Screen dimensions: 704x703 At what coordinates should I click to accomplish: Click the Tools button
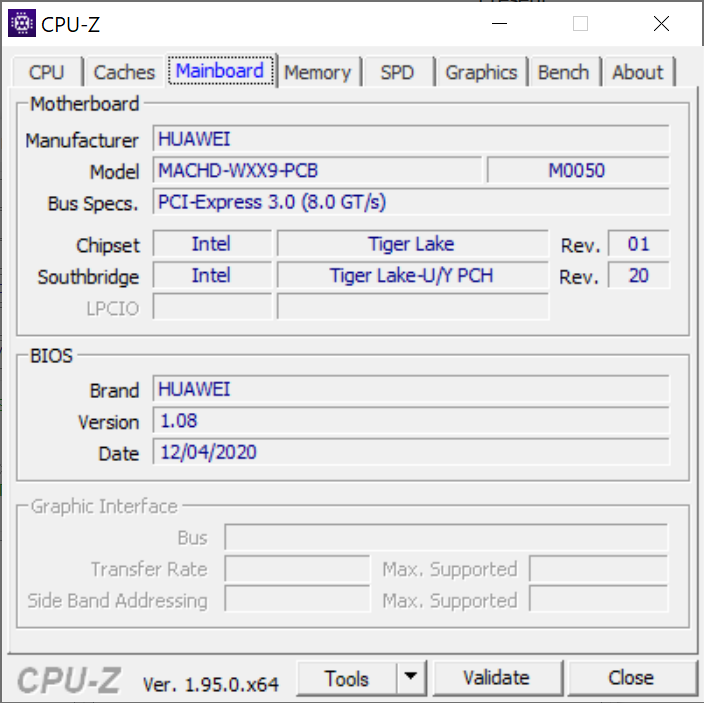point(347,678)
